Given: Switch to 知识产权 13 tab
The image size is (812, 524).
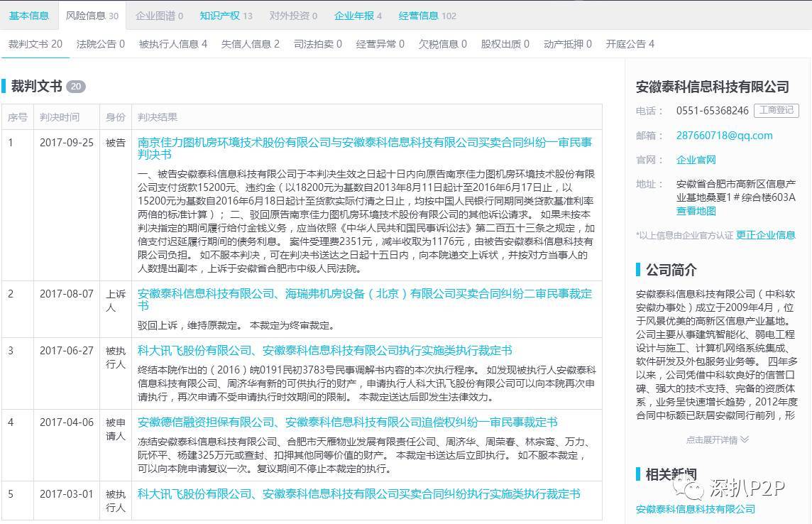Looking at the screenshot, I should tap(226, 16).
